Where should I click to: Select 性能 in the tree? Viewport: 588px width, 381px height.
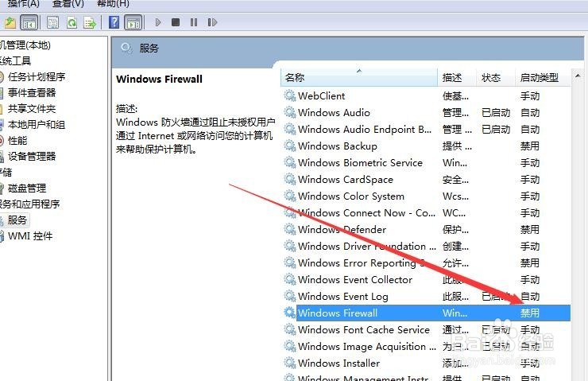[x=17, y=141]
